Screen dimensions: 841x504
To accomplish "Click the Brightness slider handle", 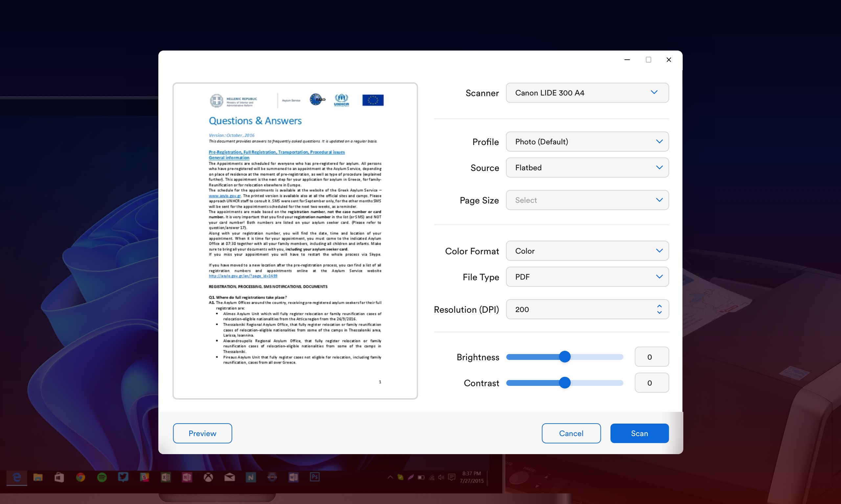I will click(565, 357).
